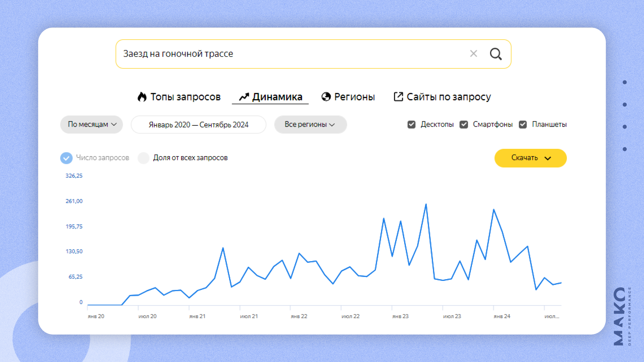Clear the search query with X icon

[x=473, y=54]
